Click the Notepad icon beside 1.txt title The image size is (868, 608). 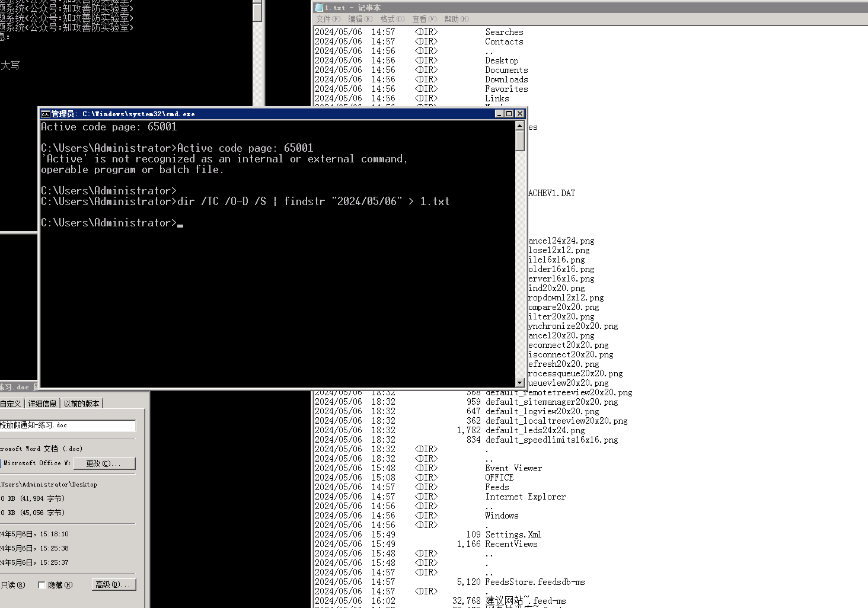coord(319,8)
